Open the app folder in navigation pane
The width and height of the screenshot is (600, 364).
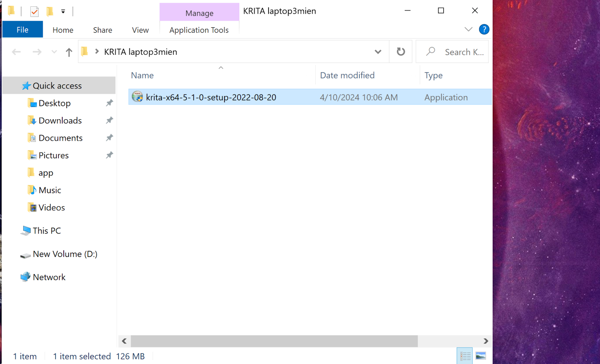click(x=46, y=173)
